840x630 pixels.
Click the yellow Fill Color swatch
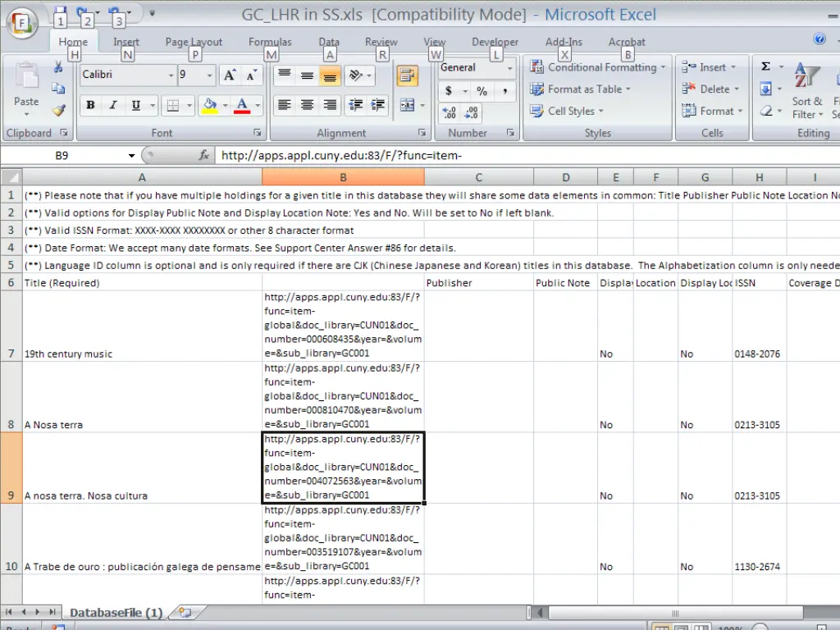[209, 106]
